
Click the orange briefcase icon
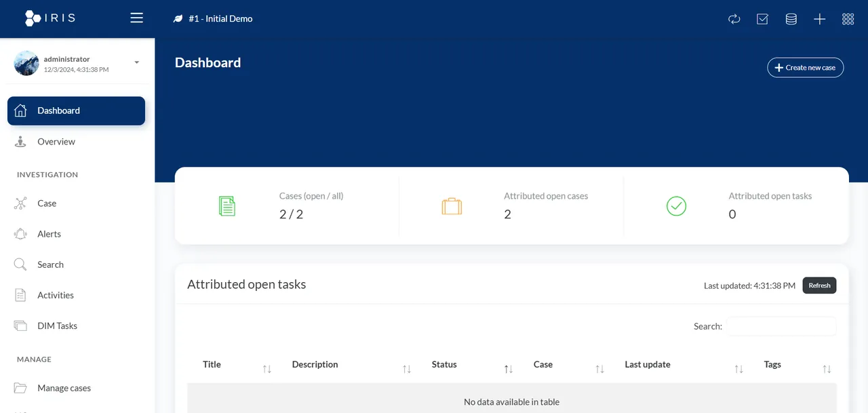point(452,206)
